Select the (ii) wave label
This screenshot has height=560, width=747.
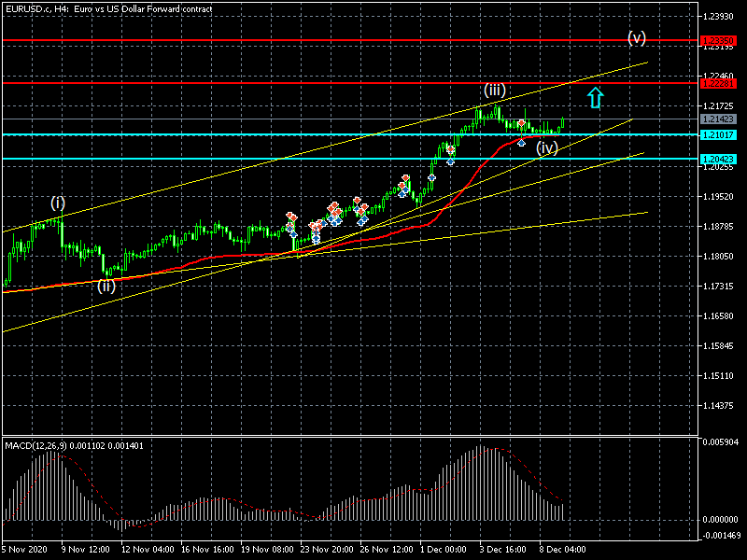tap(106, 286)
